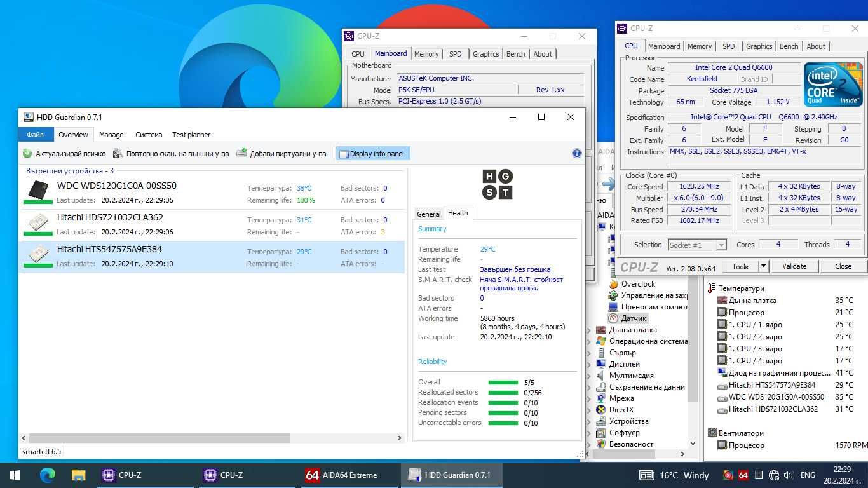
Task: Expand the Мрежа node in AIDA64 tree
Action: click(589, 399)
